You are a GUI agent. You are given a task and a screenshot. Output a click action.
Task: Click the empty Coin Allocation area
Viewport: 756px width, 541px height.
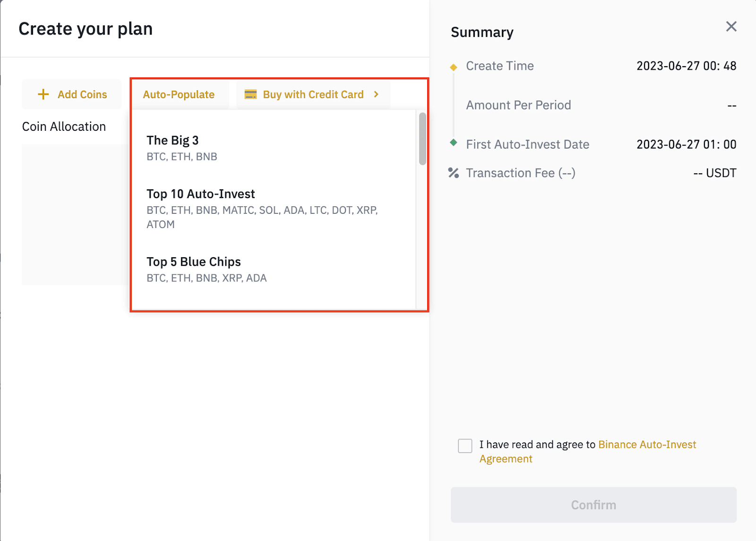click(x=76, y=214)
